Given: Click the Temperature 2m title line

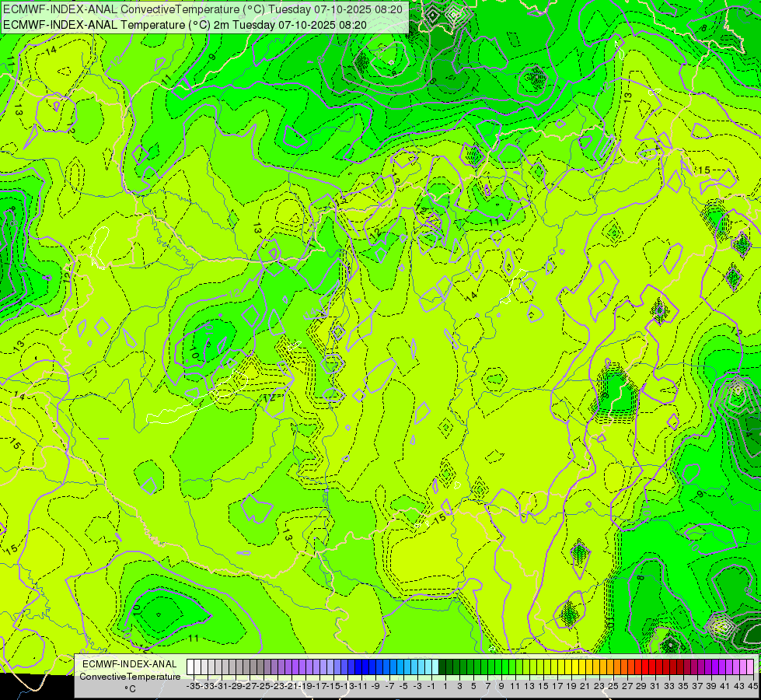Looking at the screenshot, I should [184, 25].
